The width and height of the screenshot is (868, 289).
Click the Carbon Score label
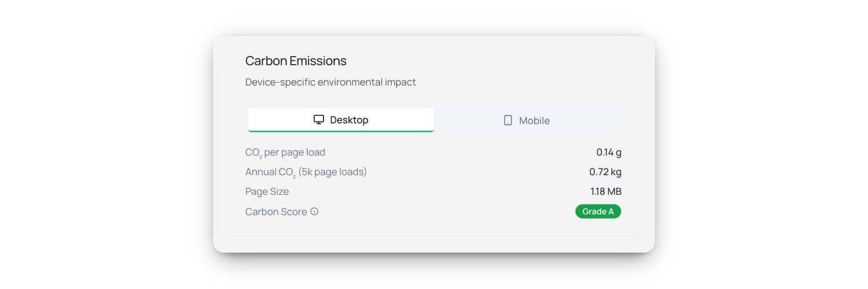click(x=276, y=212)
